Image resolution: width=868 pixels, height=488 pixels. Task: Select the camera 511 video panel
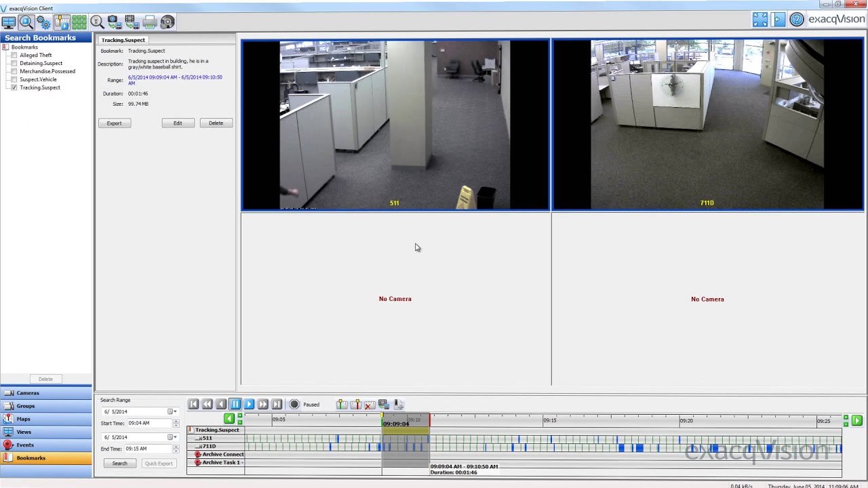tap(395, 125)
